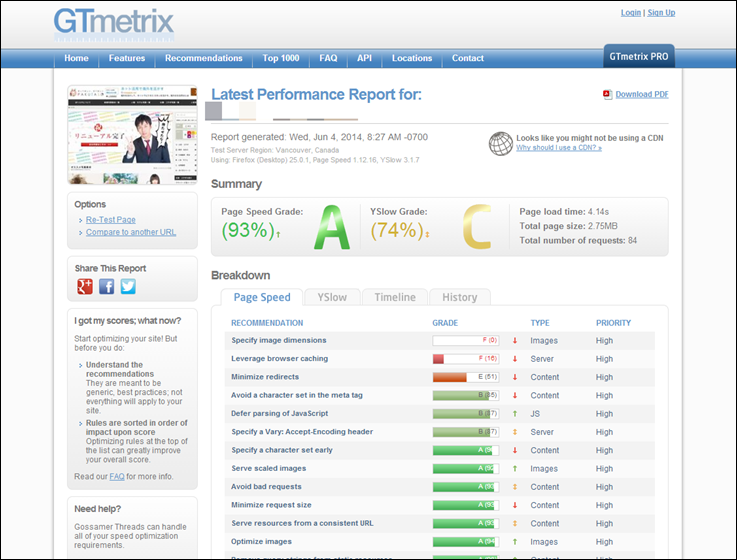Viewport: 737px width, 560px height.
Task: Switch to the YSlow tab
Action: 332,297
